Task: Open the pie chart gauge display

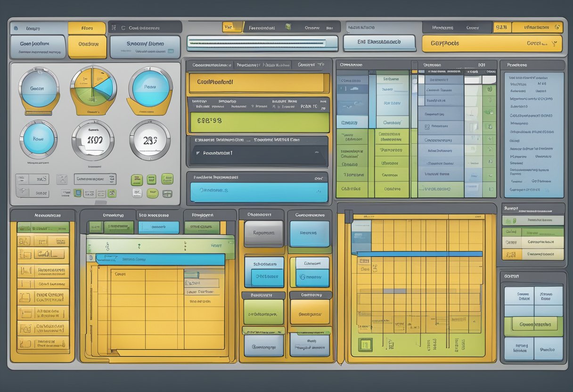Action: pyautogui.click(x=92, y=88)
